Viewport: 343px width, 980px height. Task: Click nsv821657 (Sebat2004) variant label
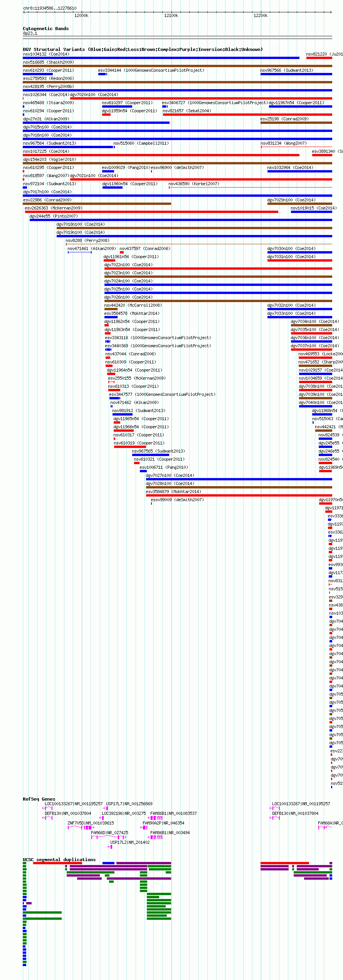187,111
